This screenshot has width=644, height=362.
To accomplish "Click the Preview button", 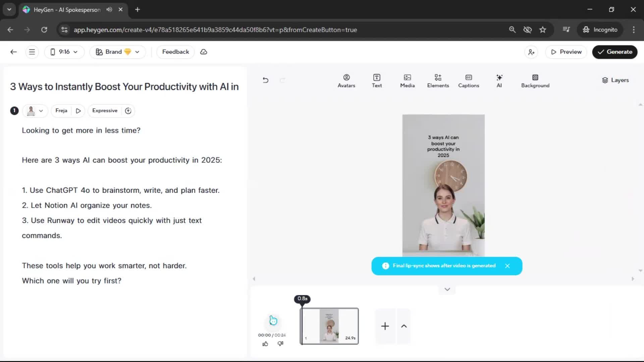I will (566, 52).
